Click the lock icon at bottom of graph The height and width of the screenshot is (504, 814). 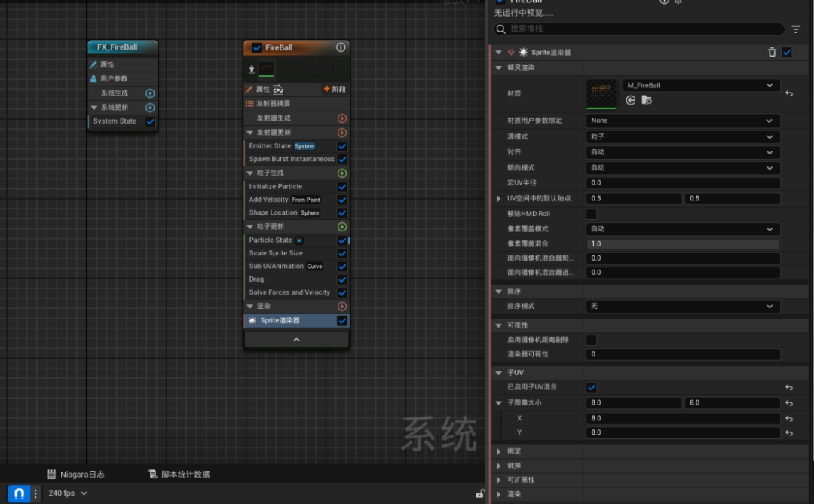pyautogui.click(x=480, y=493)
